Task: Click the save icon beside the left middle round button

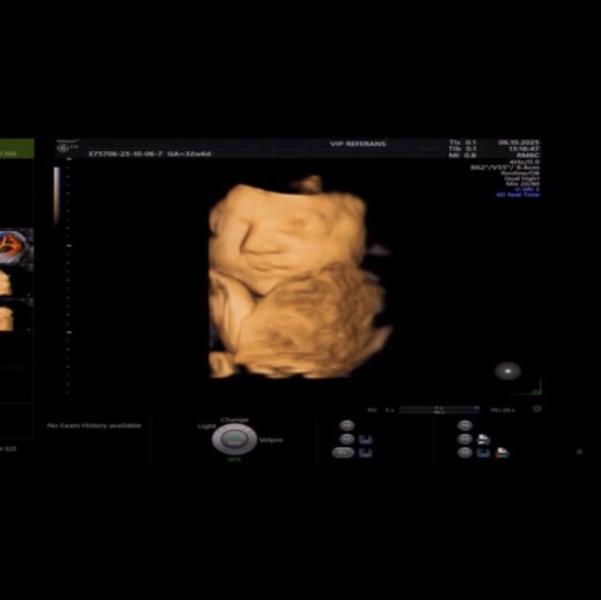Action: pyautogui.click(x=365, y=439)
